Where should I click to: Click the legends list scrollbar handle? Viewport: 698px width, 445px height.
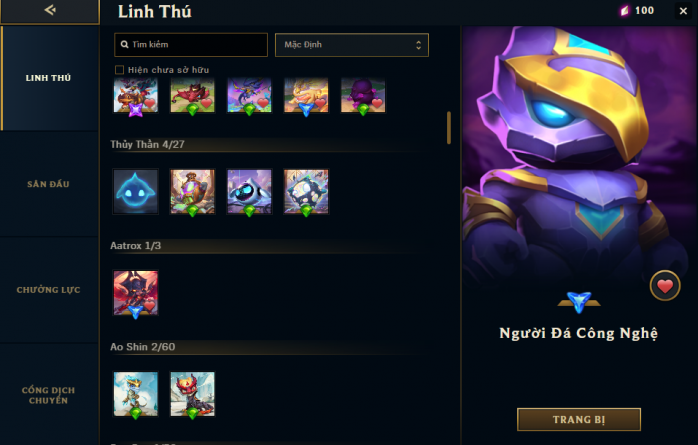click(x=449, y=128)
